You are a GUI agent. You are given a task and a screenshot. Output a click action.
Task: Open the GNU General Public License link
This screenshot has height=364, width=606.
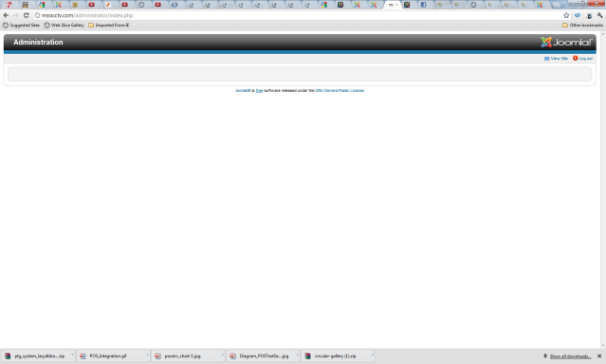(340, 90)
